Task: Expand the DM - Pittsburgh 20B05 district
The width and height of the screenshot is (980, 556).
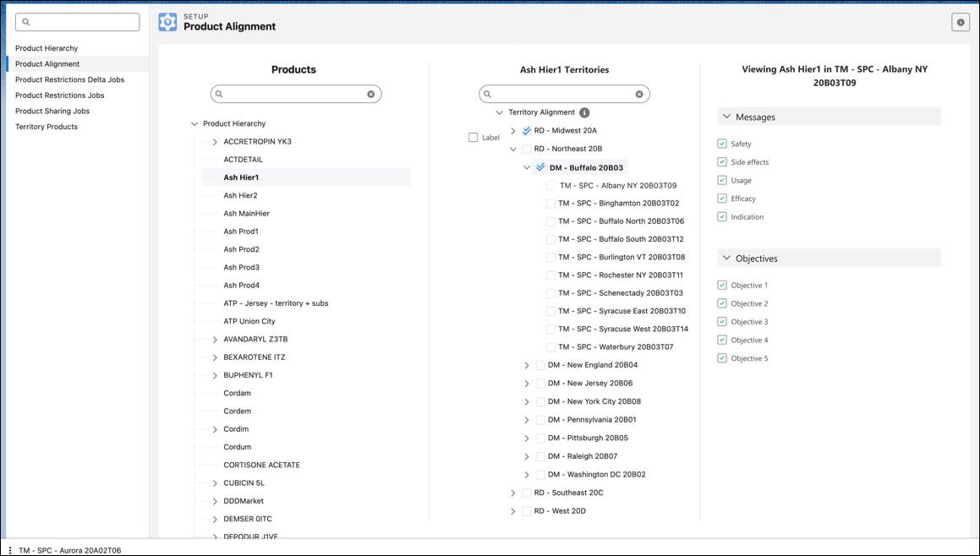Action: click(527, 439)
